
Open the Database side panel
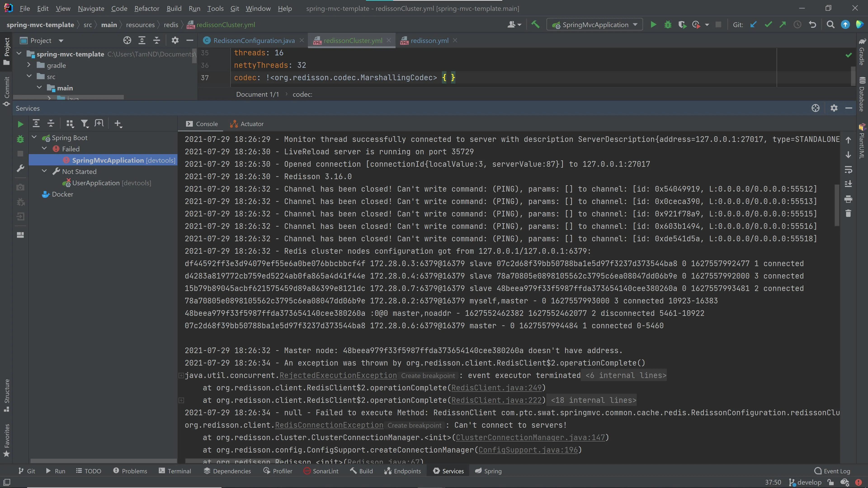point(862,95)
